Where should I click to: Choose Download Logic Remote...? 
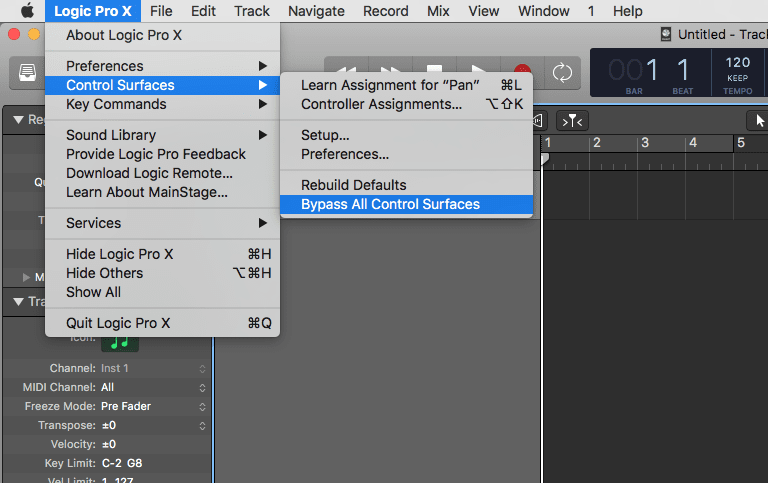(162, 173)
